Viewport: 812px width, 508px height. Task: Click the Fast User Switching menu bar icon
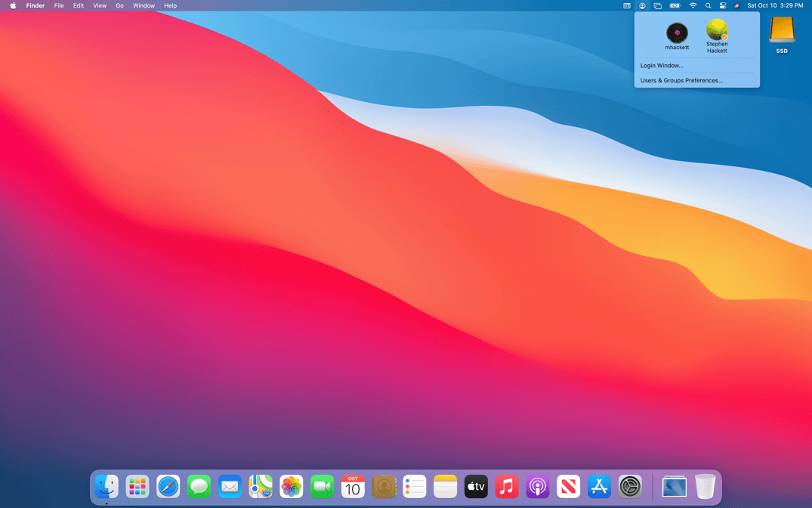pos(642,6)
